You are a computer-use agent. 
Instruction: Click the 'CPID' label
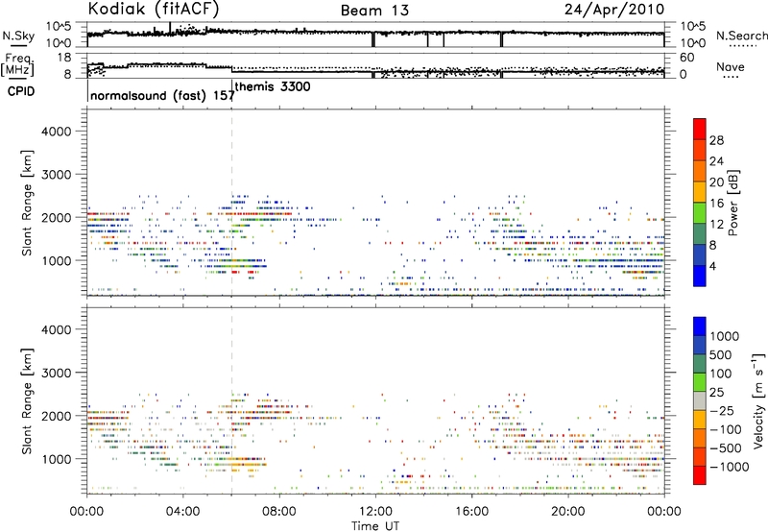(21, 91)
